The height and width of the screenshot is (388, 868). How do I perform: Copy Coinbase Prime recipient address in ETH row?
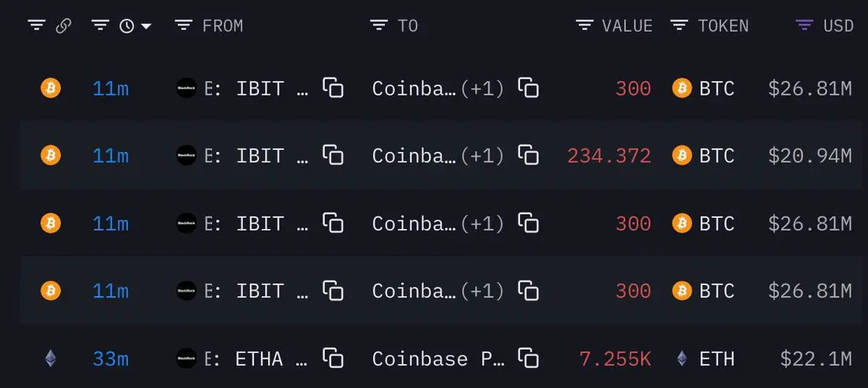pyautogui.click(x=529, y=358)
